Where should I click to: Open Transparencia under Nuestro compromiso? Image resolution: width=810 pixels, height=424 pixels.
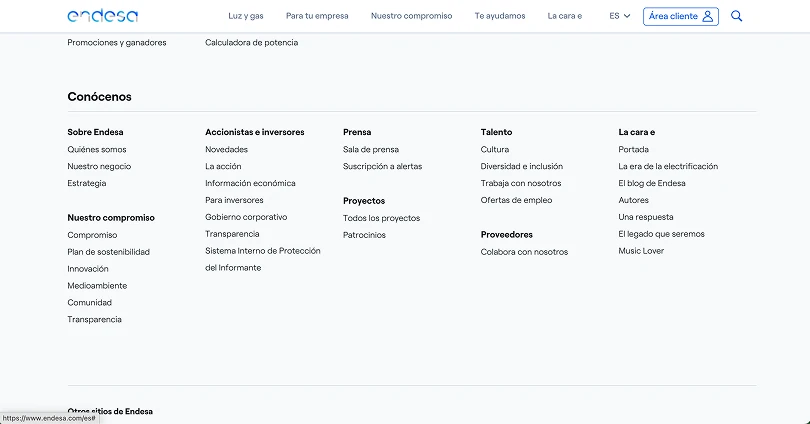coord(95,320)
